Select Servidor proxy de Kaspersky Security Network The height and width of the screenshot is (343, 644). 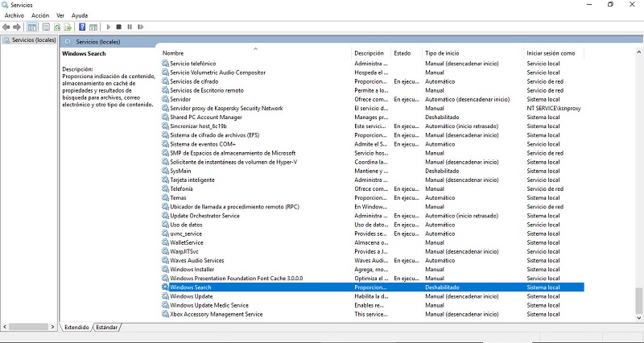point(373,109)
